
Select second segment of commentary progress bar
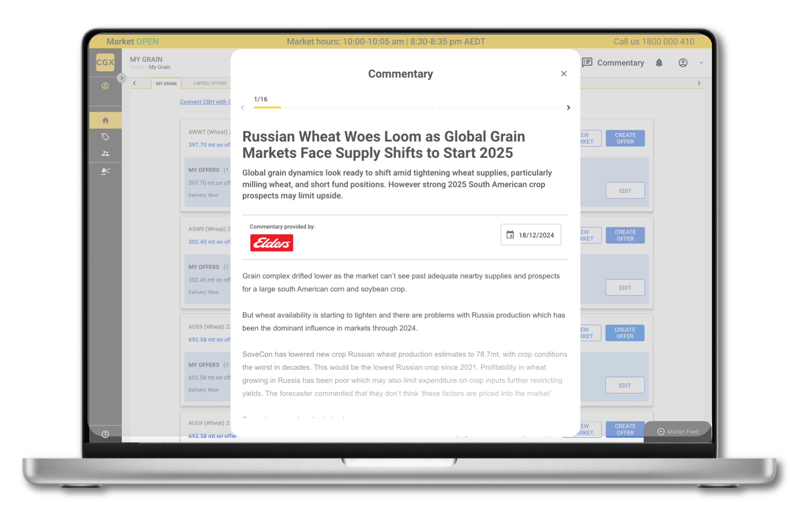click(298, 108)
